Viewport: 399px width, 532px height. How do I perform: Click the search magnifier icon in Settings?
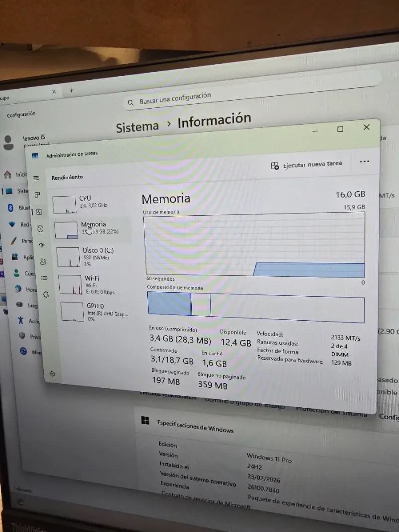coord(131,103)
